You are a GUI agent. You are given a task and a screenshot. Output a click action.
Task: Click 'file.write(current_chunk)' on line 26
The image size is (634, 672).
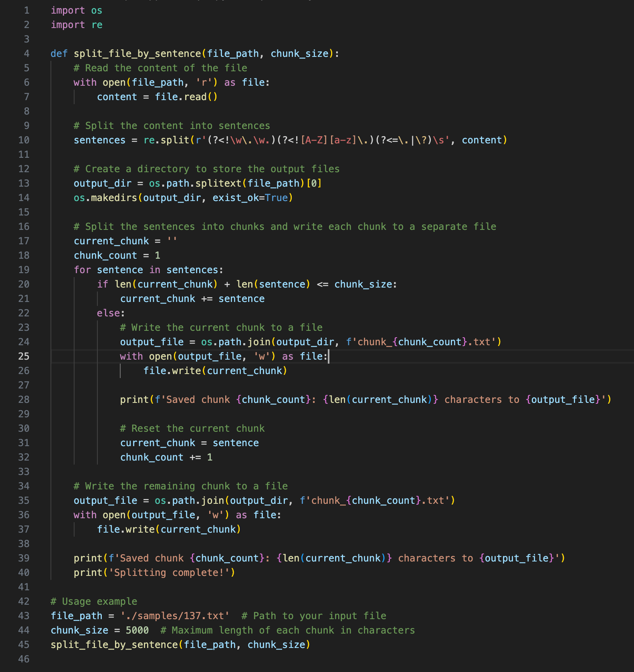point(215,371)
